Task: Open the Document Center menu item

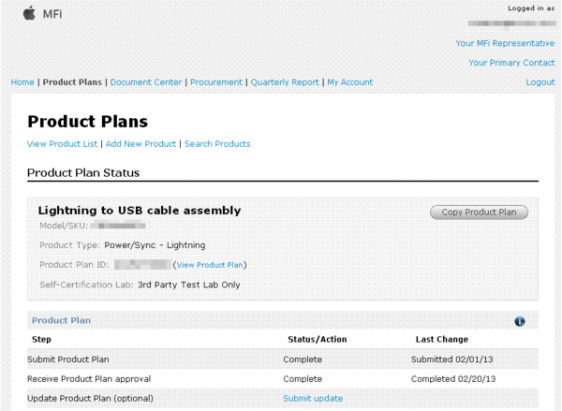Action: [x=146, y=82]
